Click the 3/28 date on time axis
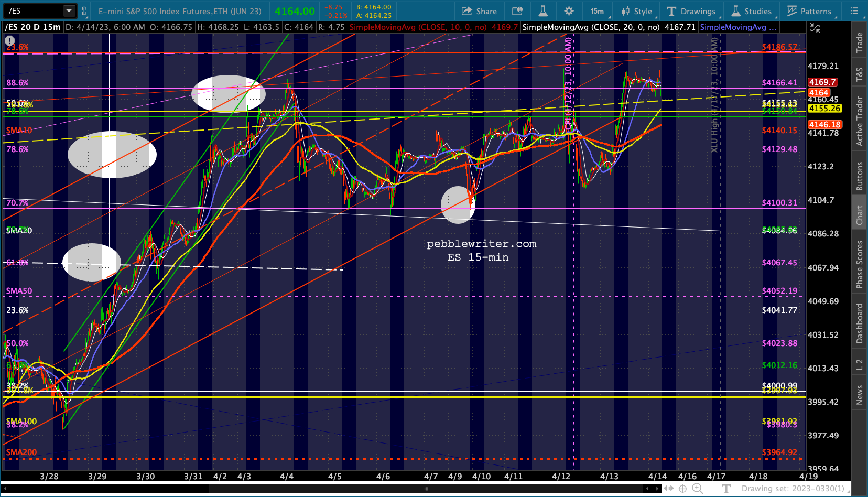Screen dimensions: 868x497 (x=49, y=477)
